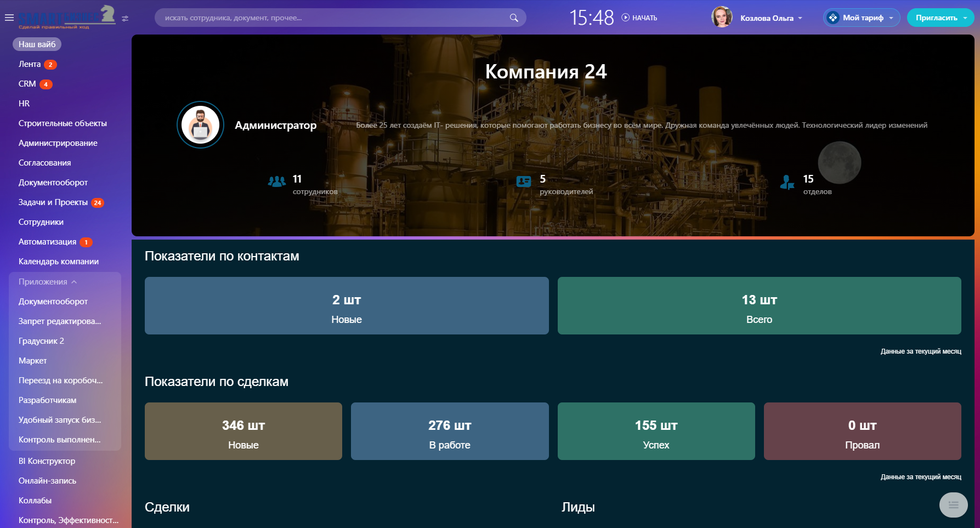Click the Администратор name label
The height and width of the screenshot is (528, 980).
(276, 126)
